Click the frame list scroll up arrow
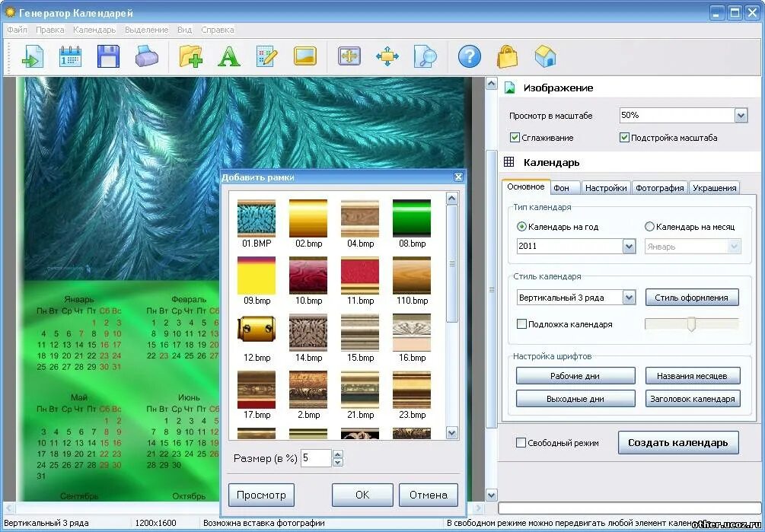765x532 pixels. [452, 198]
